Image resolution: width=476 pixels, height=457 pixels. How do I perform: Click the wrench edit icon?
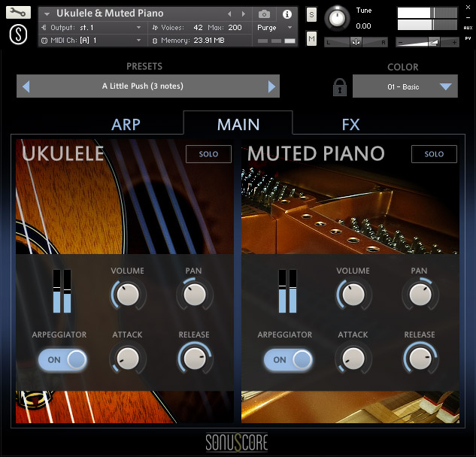[20, 13]
